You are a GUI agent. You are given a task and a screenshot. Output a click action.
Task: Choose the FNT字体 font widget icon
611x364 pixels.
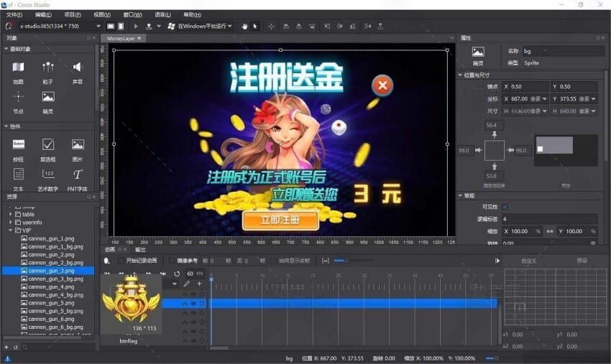click(78, 174)
